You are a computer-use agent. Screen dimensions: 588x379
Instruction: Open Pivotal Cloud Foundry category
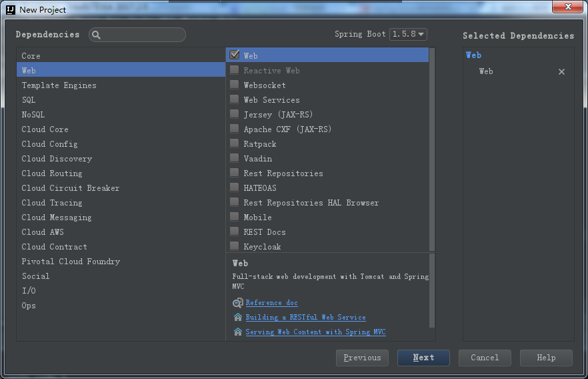point(121,261)
